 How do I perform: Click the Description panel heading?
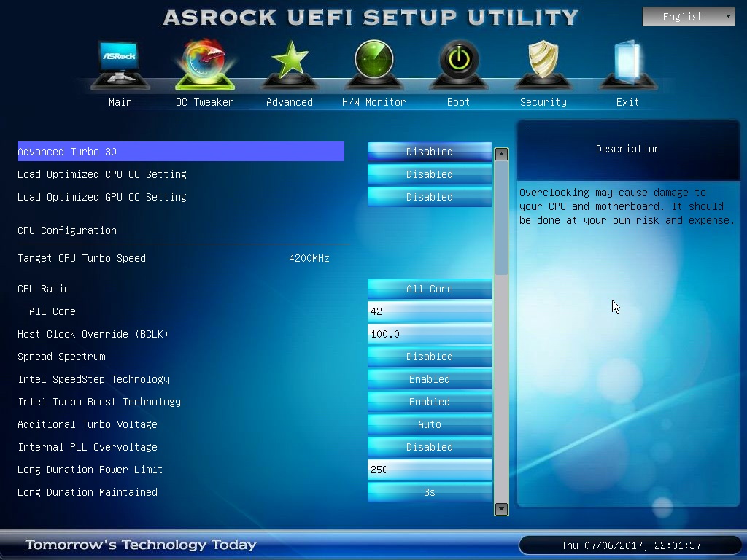[x=628, y=149]
